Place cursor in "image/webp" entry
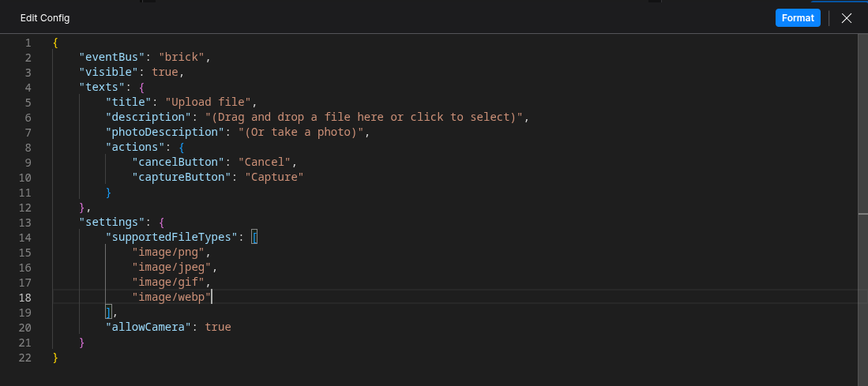This screenshot has height=386, width=868. pyautogui.click(x=171, y=298)
